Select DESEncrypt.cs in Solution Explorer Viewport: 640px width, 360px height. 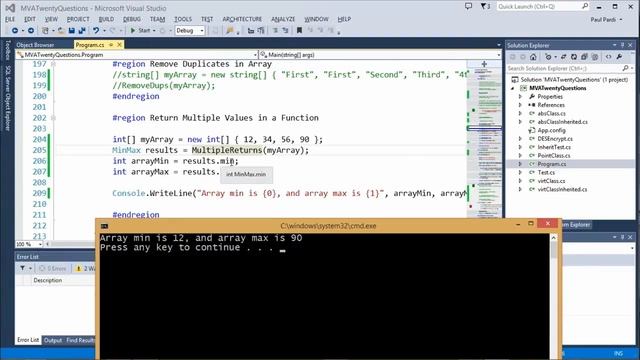point(554,139)
